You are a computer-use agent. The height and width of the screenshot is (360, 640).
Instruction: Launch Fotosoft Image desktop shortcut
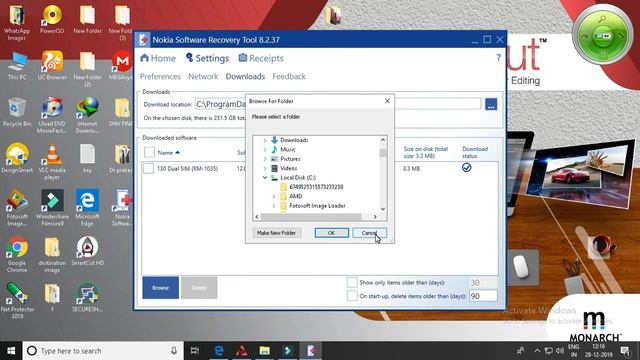[17, 208]
